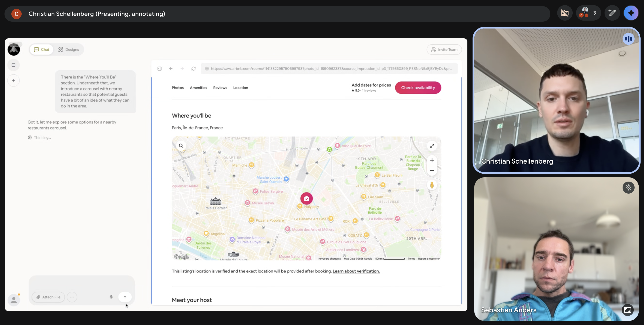644x325 pixels.
Task: Open Learn about verification link
Action: [356, 271]
